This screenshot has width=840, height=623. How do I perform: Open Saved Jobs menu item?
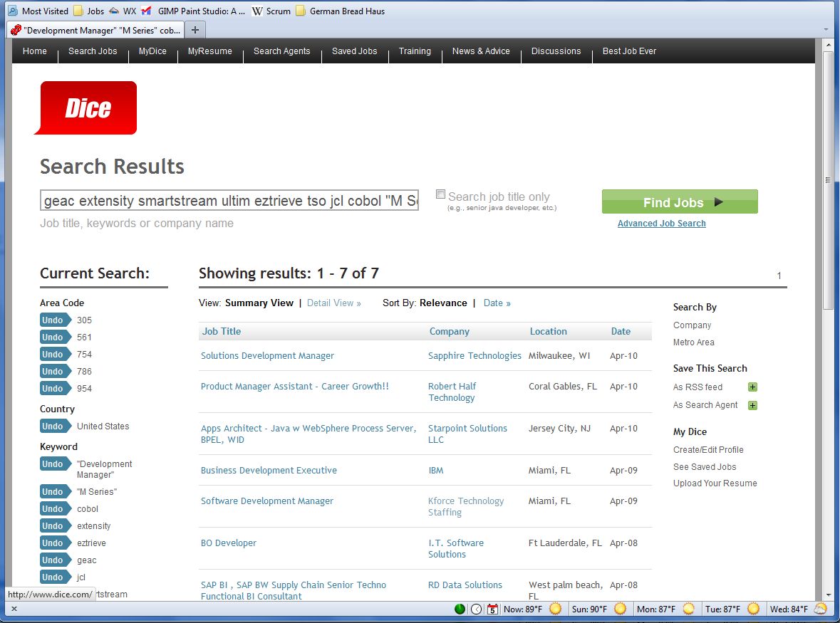click(355, 51)
